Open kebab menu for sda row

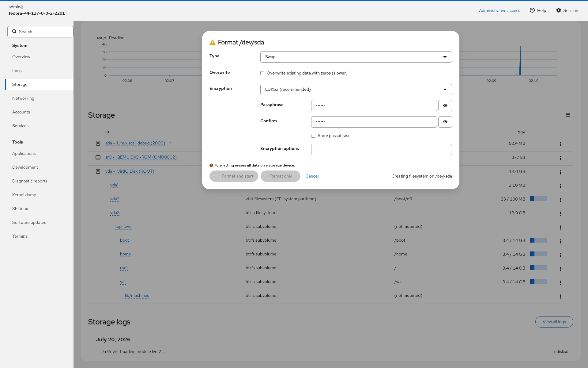pyautogui.click(x=560, y=144)
